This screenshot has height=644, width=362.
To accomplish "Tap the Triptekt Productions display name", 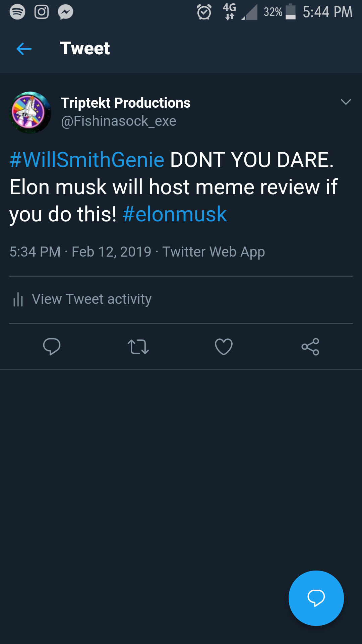I will click(126, 103).
